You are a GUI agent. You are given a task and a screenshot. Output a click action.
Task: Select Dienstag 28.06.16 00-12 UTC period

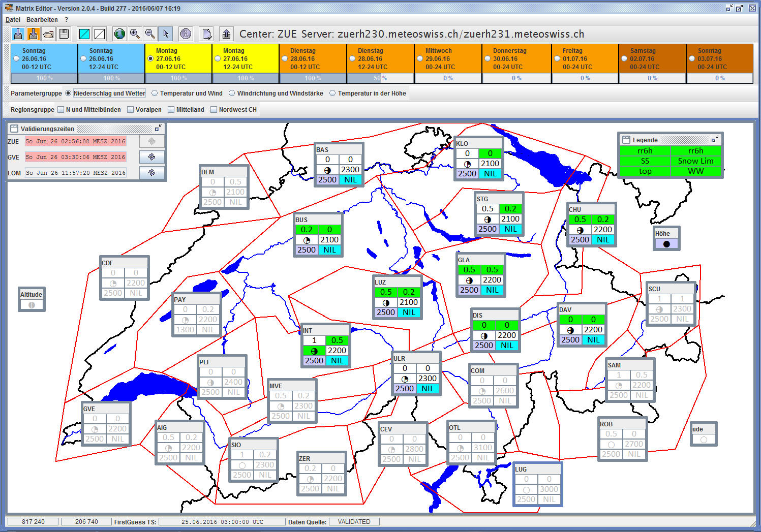pos(285,59)
